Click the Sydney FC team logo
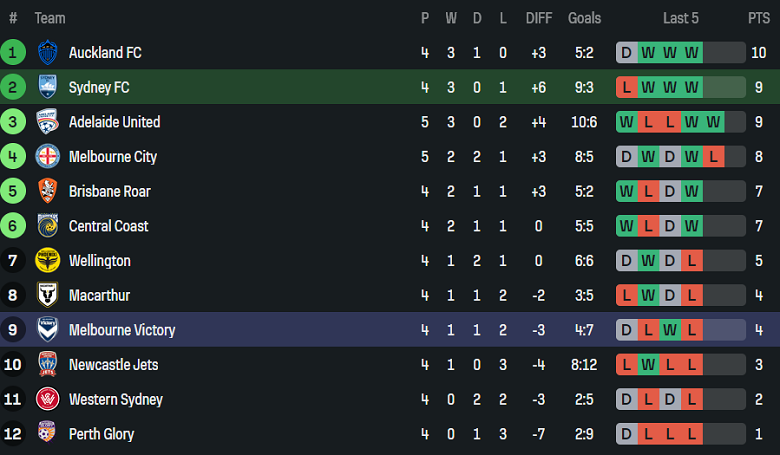 pyautogui.click(x=47, y=87)
